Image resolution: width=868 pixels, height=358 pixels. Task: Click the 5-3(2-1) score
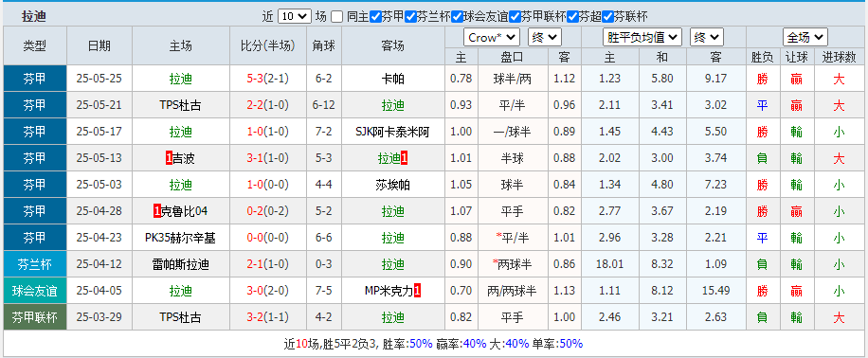268,79
